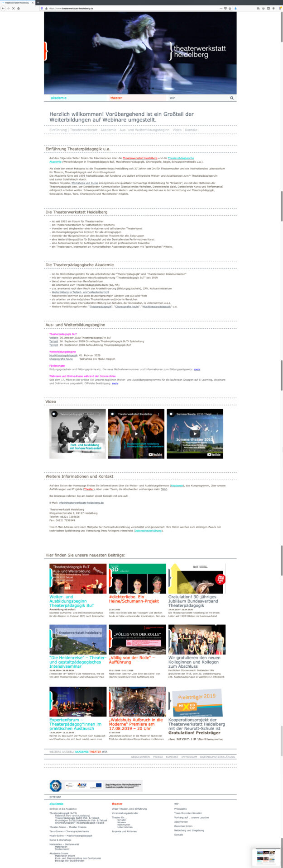This screenshot has height=868, width=283.
Task: Open Expertenforum Theaterpädagog*innen article title
Action: click(75, 724)
